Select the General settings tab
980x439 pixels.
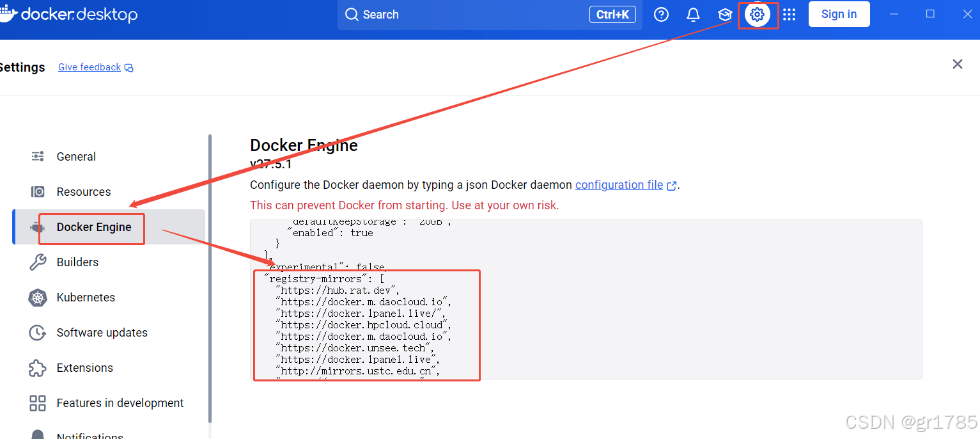tap(76, 157)
